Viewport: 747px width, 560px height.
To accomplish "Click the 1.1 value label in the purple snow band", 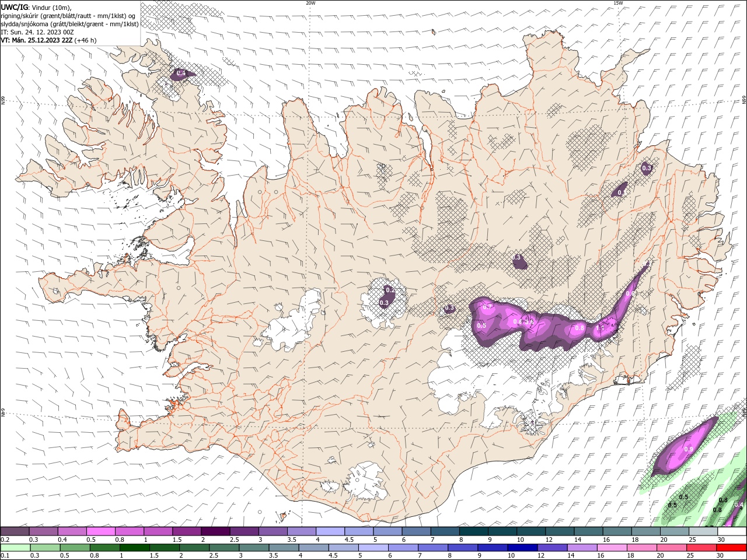I will tap(599, 328).
